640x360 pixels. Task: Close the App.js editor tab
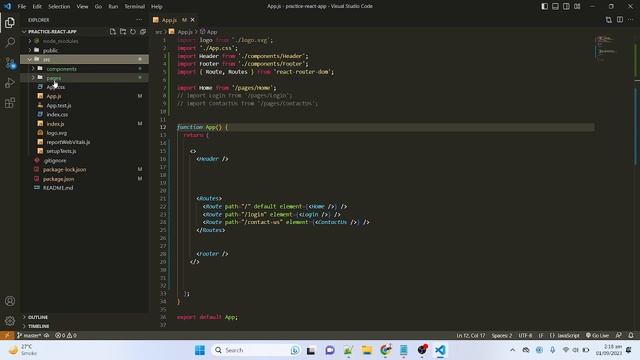point(193,20)
